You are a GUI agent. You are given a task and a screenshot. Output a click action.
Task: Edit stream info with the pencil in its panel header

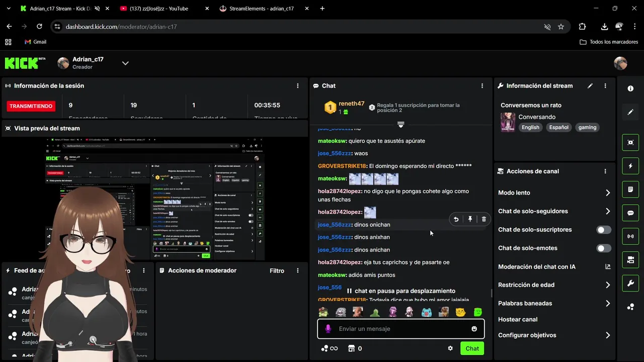(x=590, y=86)
